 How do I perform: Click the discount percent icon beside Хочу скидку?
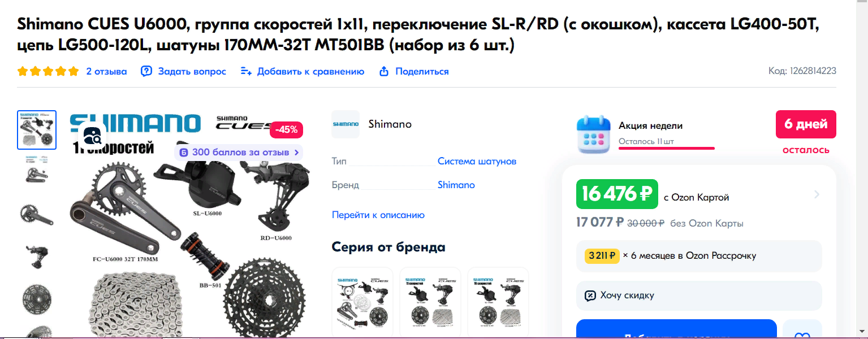pos(590,295)
